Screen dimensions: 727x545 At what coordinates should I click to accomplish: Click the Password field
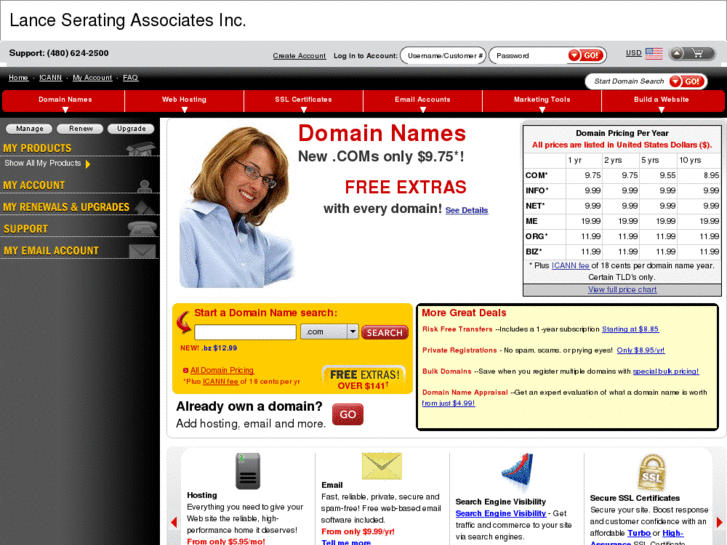point(529,56)
